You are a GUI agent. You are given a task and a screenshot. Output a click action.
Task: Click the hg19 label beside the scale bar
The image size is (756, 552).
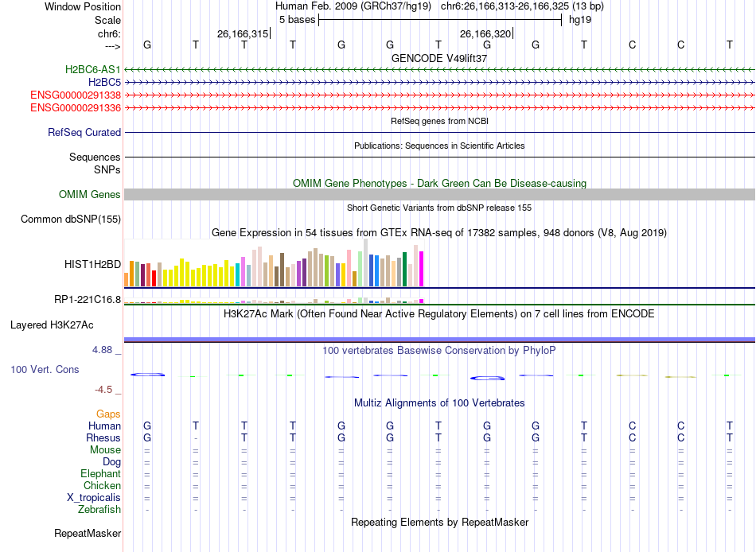pyautogui.click(x=579, y=20)
